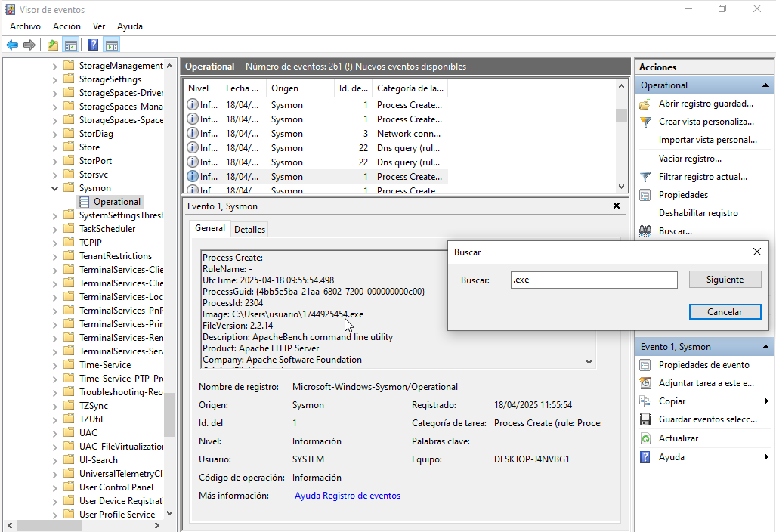Expand the StorDiag tree node
Image resolution: width=776 pixels, height=532 pixels.
coord(54,134)
